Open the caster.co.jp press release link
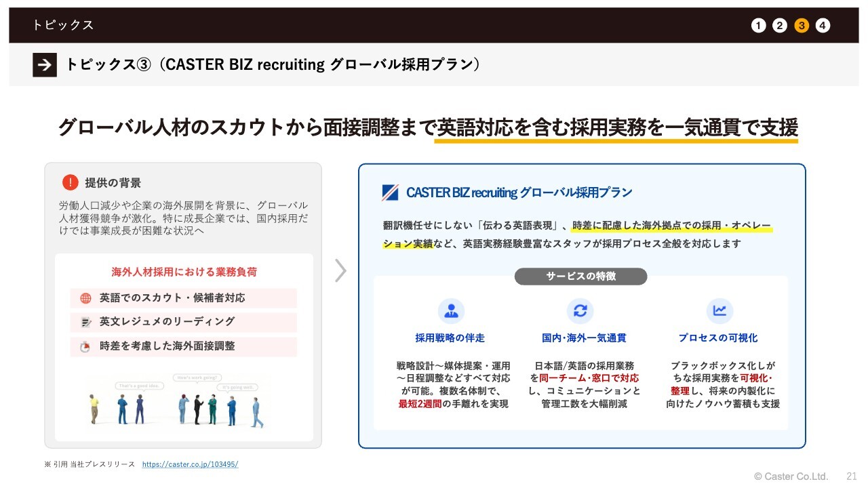Screen dimensions: 868x488 pos(190,464)
